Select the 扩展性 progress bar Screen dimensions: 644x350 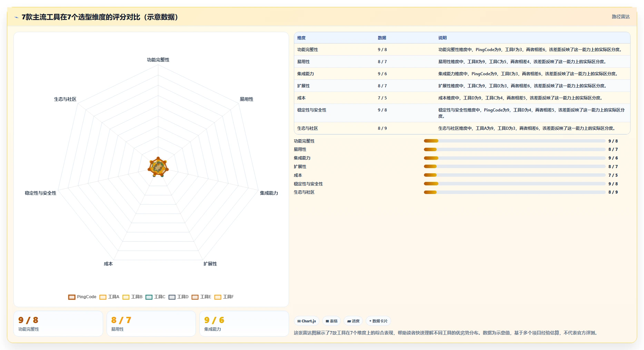pyautogui.click(x=515, y=166)
